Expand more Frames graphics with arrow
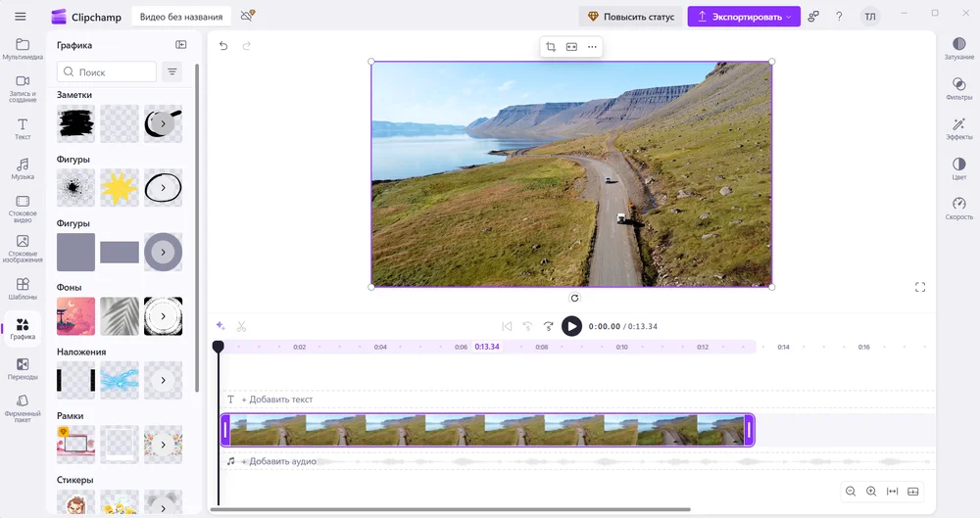This screenshot has height=518, width=980. point(163,445)
